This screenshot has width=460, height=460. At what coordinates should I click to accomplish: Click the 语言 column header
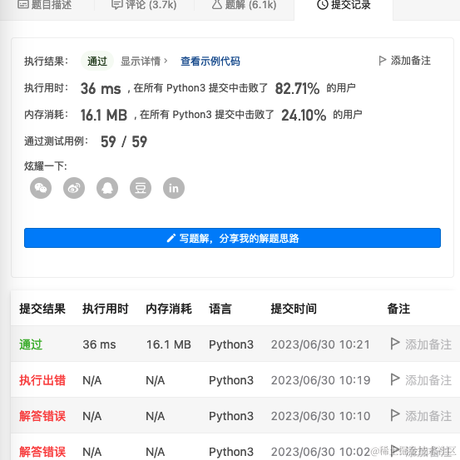point(220,309)
